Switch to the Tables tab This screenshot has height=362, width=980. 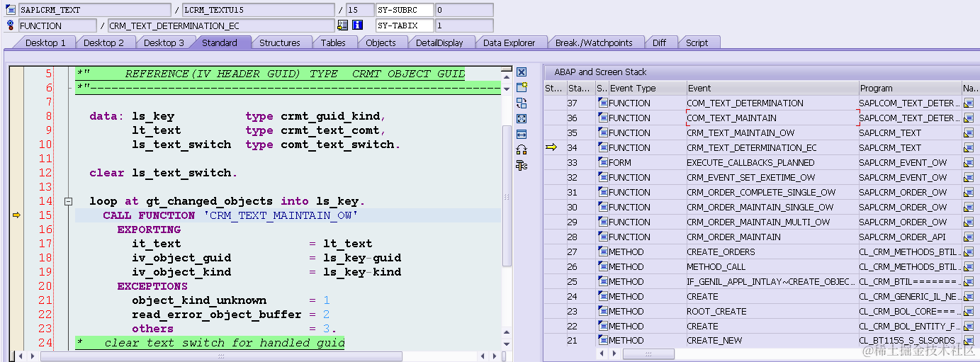[x=333, y=43]
